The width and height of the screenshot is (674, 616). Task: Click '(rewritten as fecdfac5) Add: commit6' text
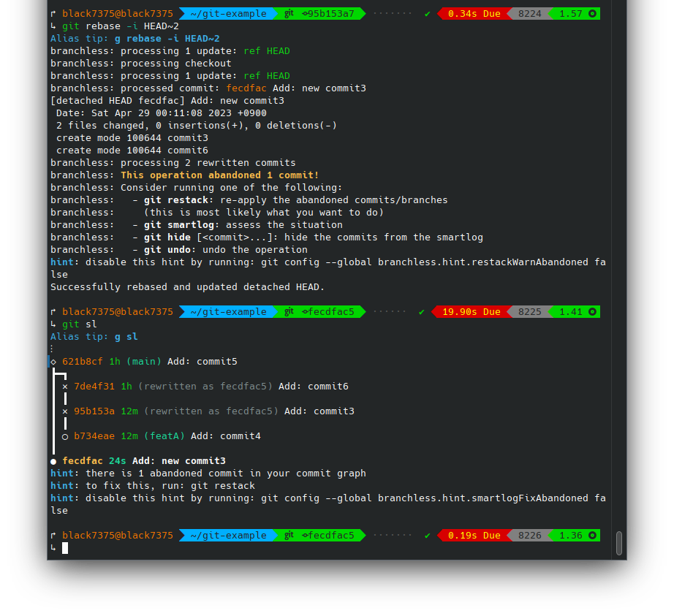coord(243,387)
